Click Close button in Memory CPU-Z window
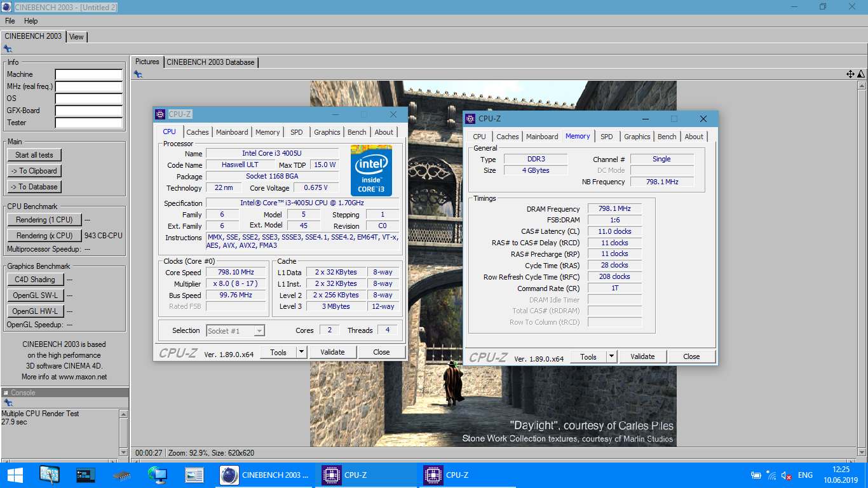Screen dimensions: 868x488 (691, 356)
